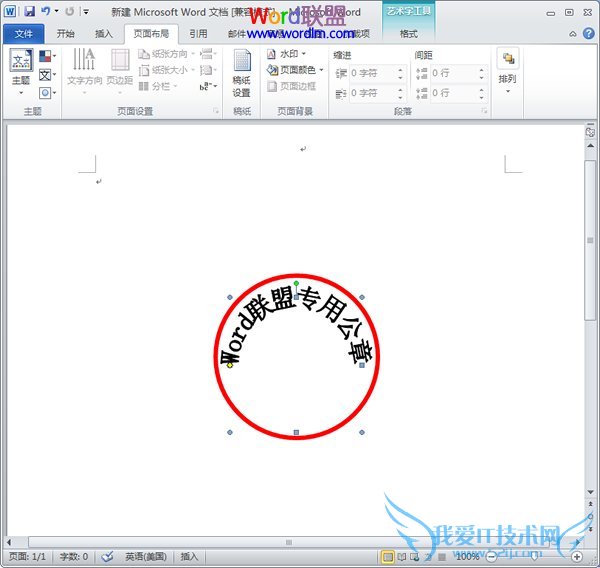This screenshot has height=568, width=600.
Task: Switch to the Insert tab
Action: click(x=104, y=34)
